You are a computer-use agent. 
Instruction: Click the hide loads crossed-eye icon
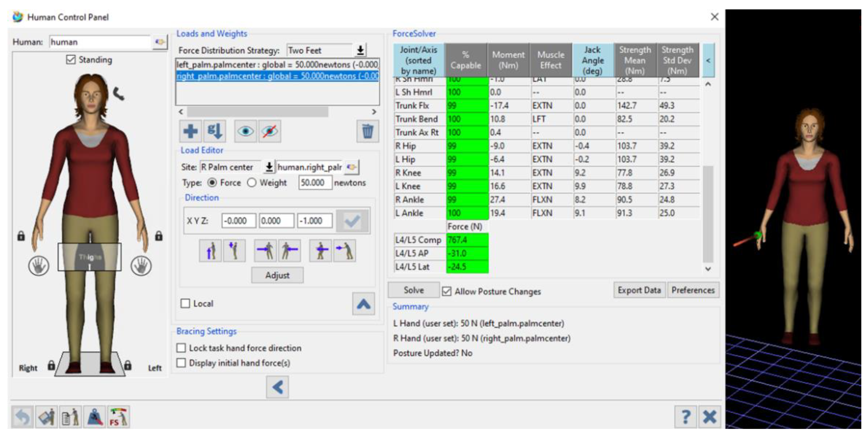[x=270, y=131]
